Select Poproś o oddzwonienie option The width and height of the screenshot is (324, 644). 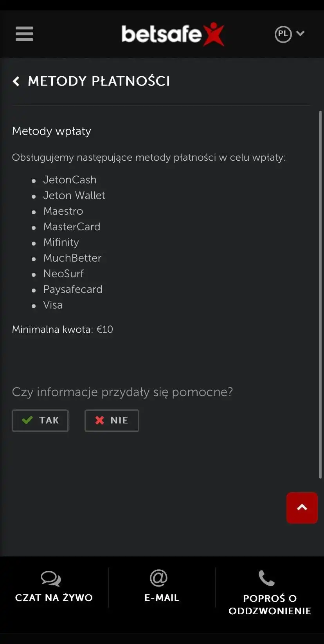coord(270,605)
